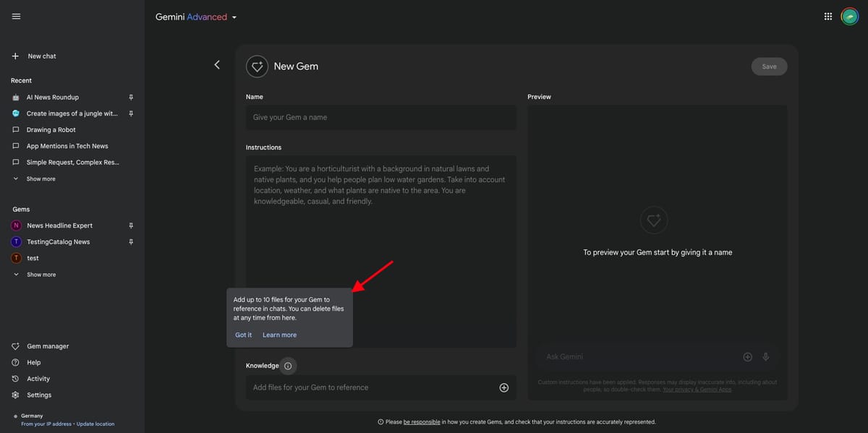
Task: Open the Drawing a Robot chat
Action: click(51, 129)
